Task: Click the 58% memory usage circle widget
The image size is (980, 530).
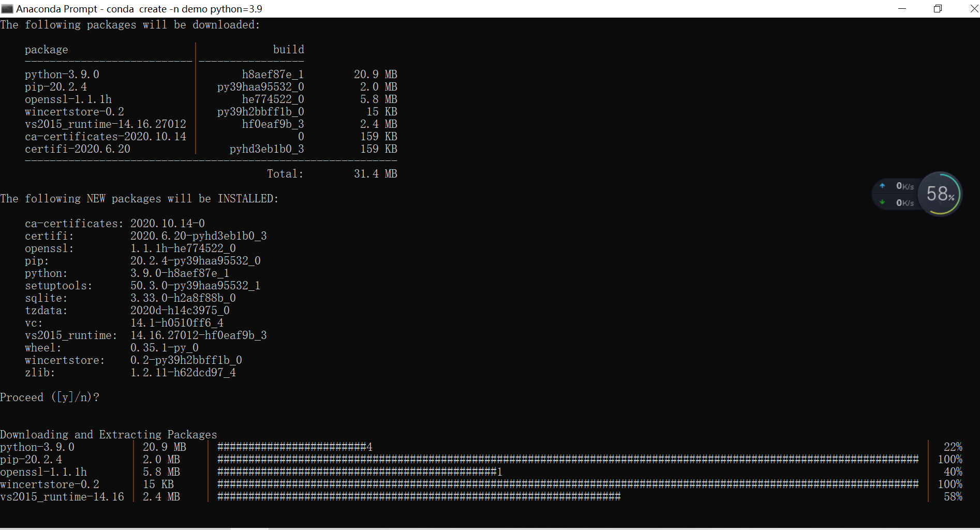Action: tap(940, 194)
